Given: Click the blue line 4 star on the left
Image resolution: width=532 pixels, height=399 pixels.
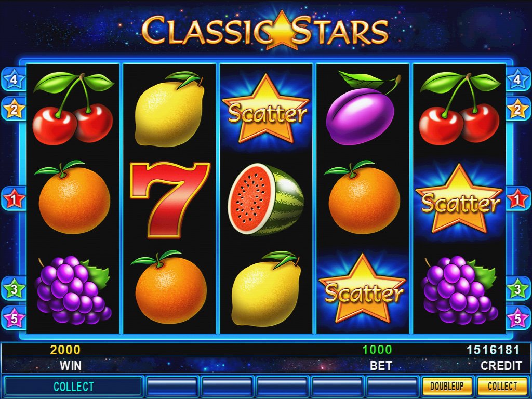Looking at the screenshot, I should (x=14, y=79).
